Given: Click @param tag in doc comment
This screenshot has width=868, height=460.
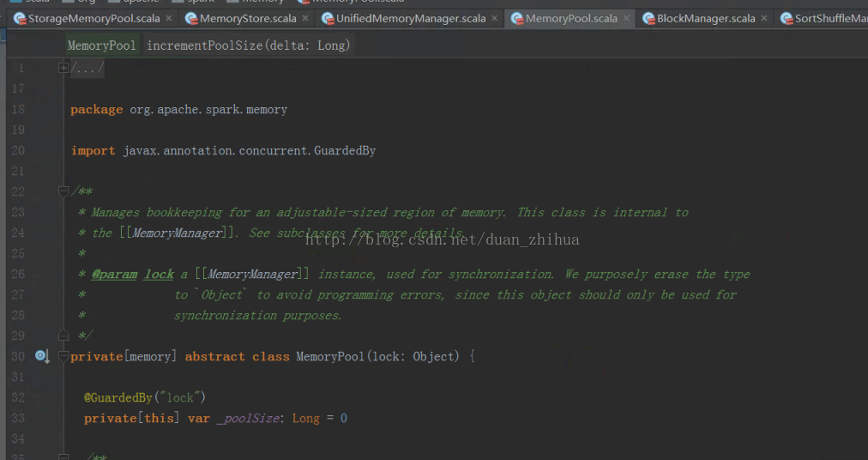Looking at the screenshot, I should click(114, 274).
